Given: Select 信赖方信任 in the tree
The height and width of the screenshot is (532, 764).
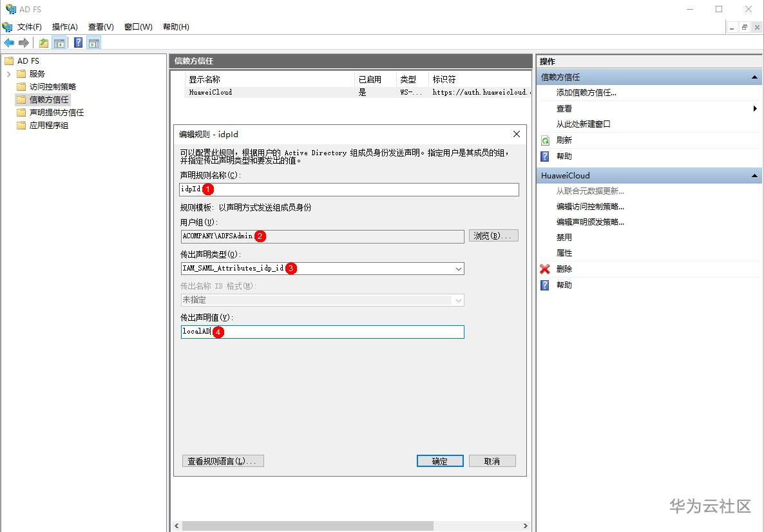Looking at the screenshot, I should coord(49,99).
